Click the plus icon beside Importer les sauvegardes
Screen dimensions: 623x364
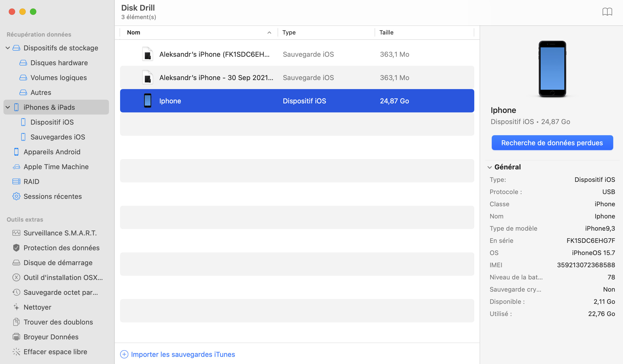tap(124, 354)
